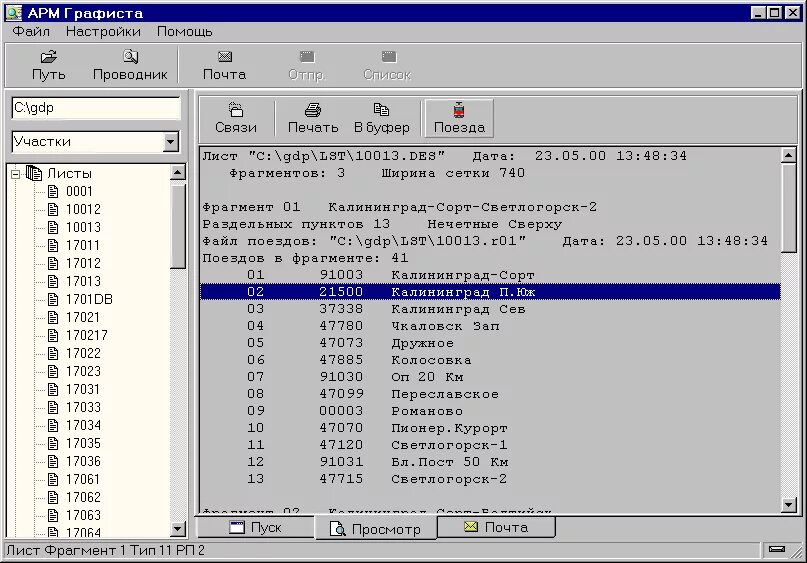807x563 pixels.
Task: Select sheet 17013 in the tree
Action: coord(83,282)
